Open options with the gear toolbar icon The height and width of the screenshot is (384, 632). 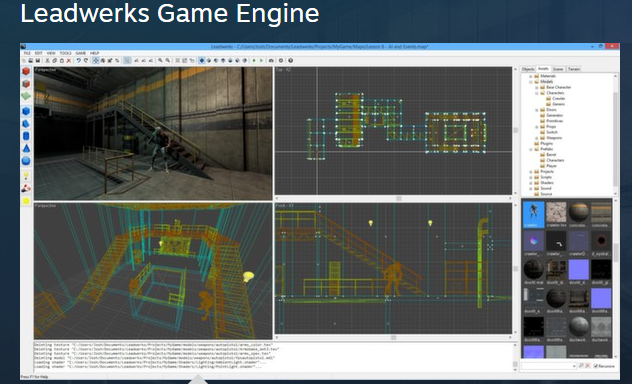pos(281,60)
